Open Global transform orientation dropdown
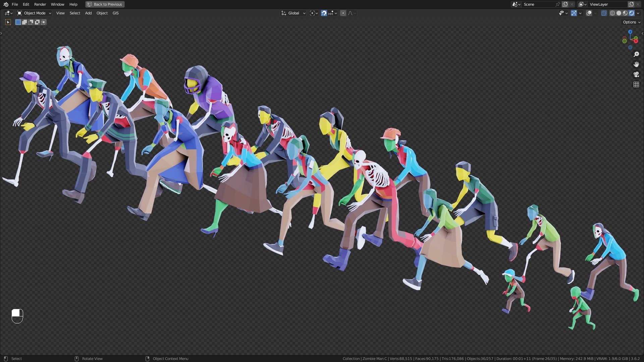The width and height of the screenshot is (644, 362). [x=293, y=13]
